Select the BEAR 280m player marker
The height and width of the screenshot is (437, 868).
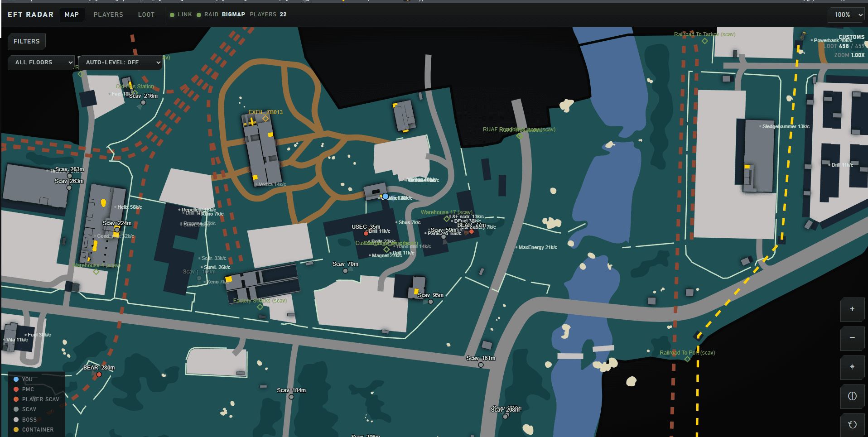click(x=99, y=374)
